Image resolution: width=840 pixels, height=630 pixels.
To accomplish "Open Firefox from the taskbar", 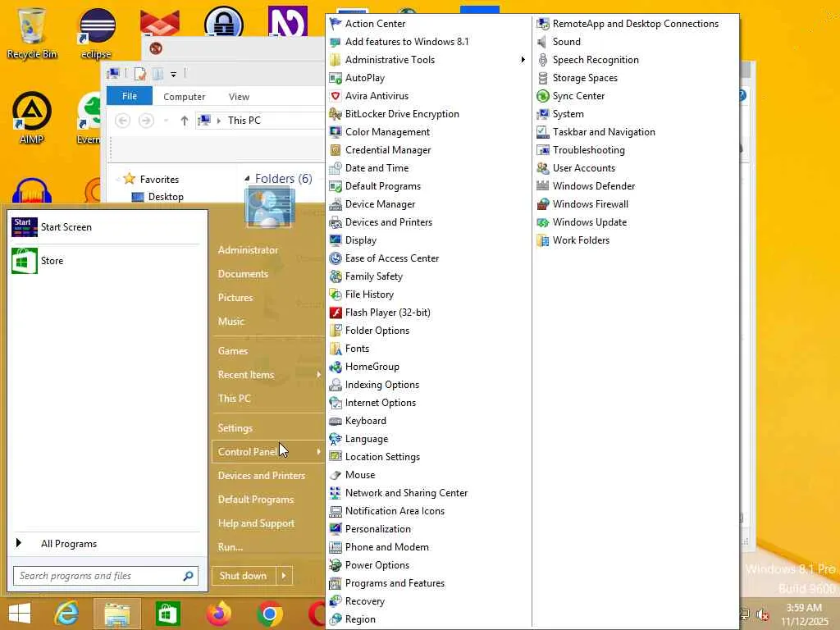I will coord(219,614).
